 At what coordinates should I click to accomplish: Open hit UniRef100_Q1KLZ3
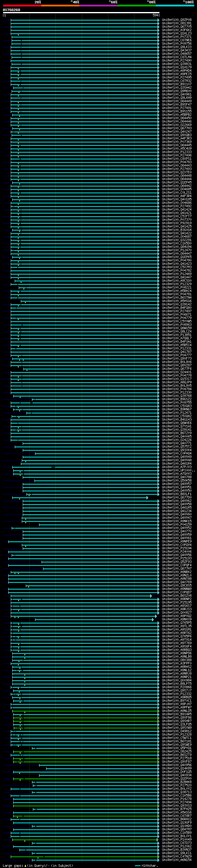(x=177, y=33)
